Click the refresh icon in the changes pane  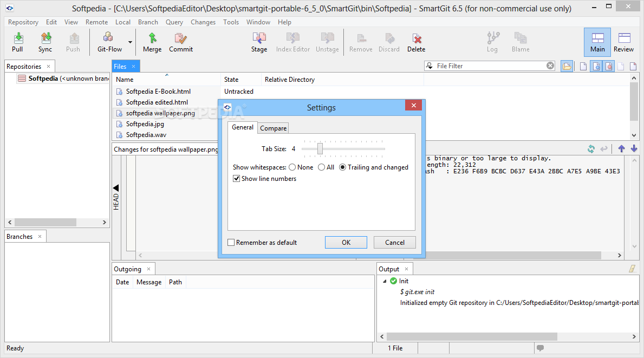(591, 149)
